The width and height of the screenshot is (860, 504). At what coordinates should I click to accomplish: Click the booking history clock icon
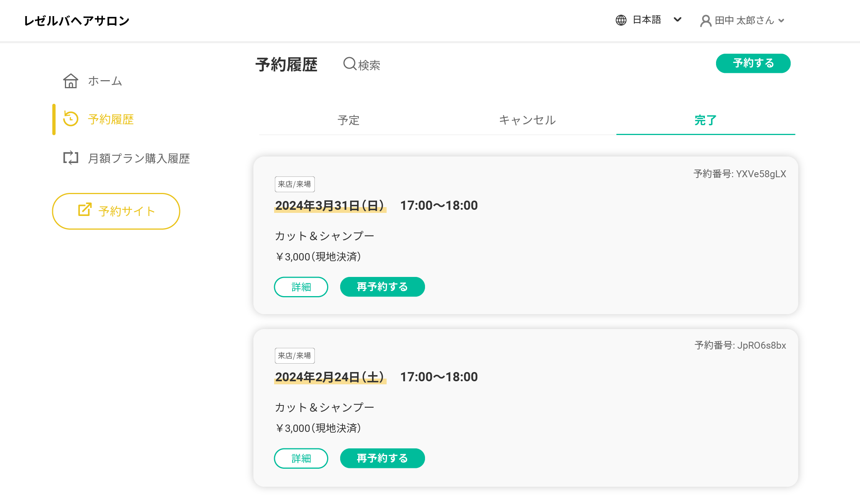point(71,119)
